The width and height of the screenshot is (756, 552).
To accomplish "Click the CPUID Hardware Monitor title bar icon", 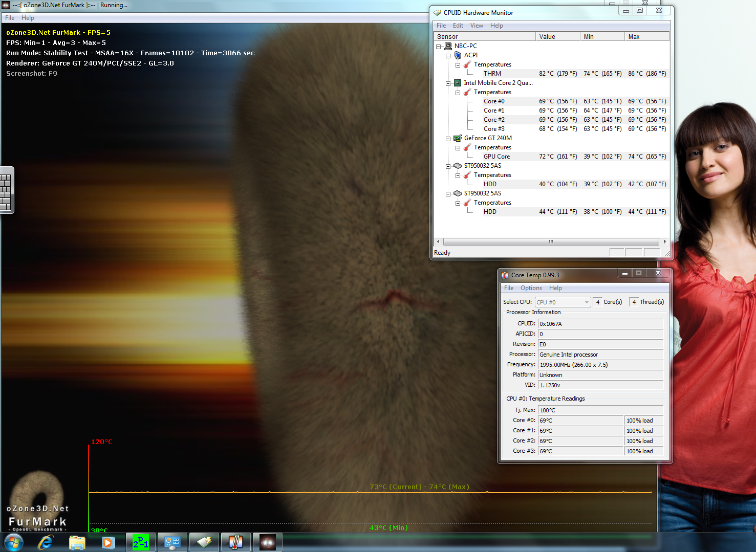I will click(x=437, y=13).
